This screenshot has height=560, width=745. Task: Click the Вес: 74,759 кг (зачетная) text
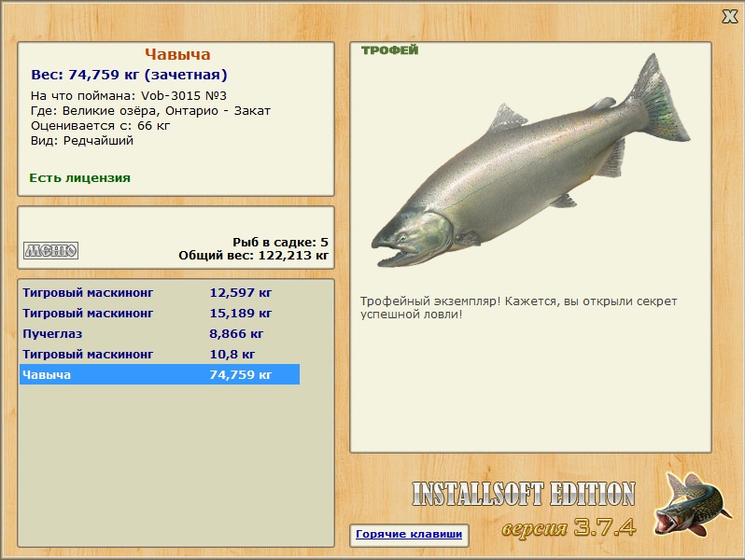tap(129, 75)
